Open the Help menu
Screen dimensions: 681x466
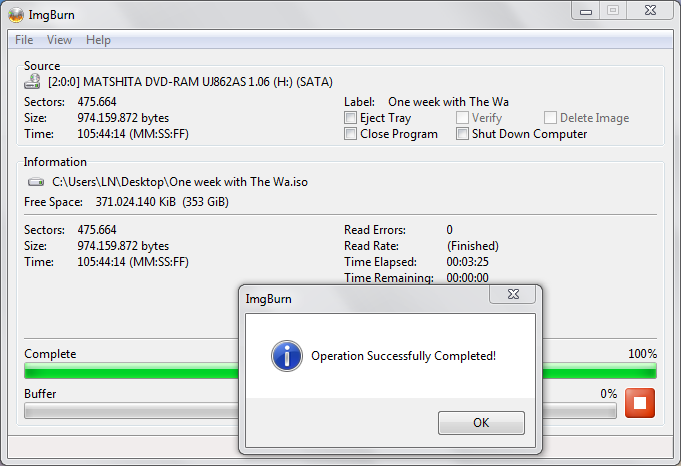(x=98, y=40)
